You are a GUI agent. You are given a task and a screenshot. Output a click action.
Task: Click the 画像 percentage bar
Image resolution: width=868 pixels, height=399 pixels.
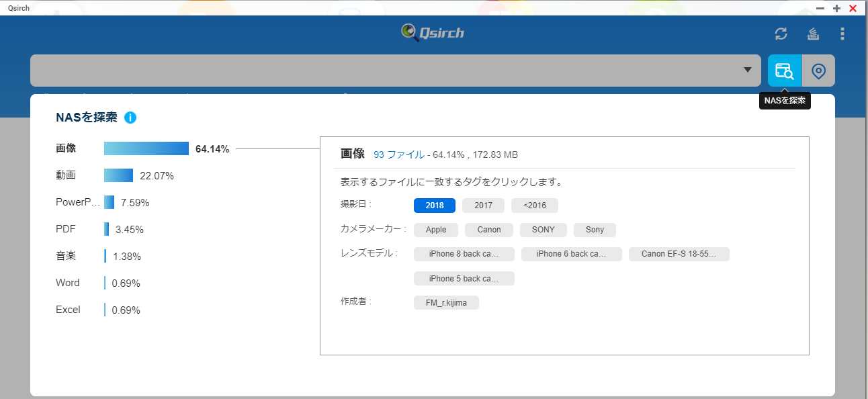(146, 148)
